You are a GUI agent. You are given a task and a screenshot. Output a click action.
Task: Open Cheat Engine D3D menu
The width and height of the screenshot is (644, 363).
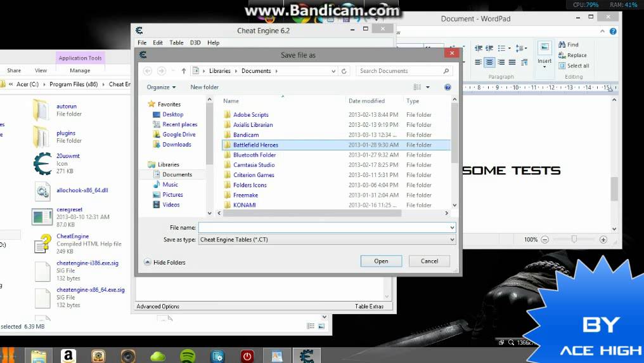pos(195,43)
